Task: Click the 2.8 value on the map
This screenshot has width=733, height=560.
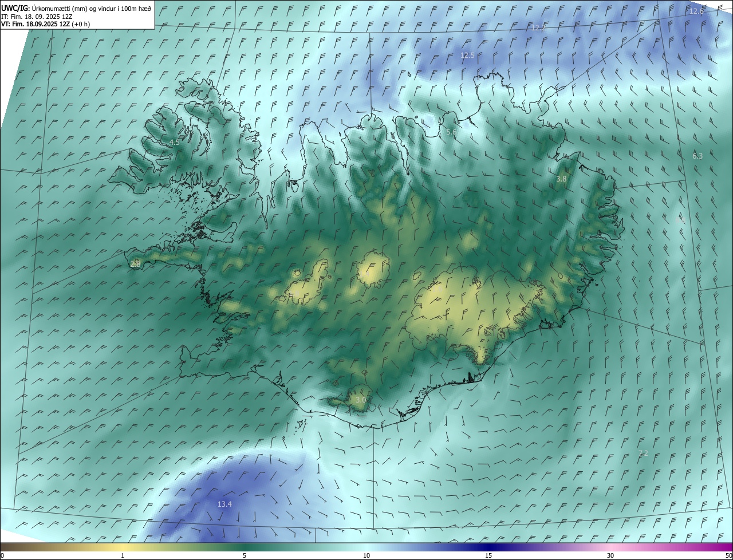Action: click(x=135, y=264)
